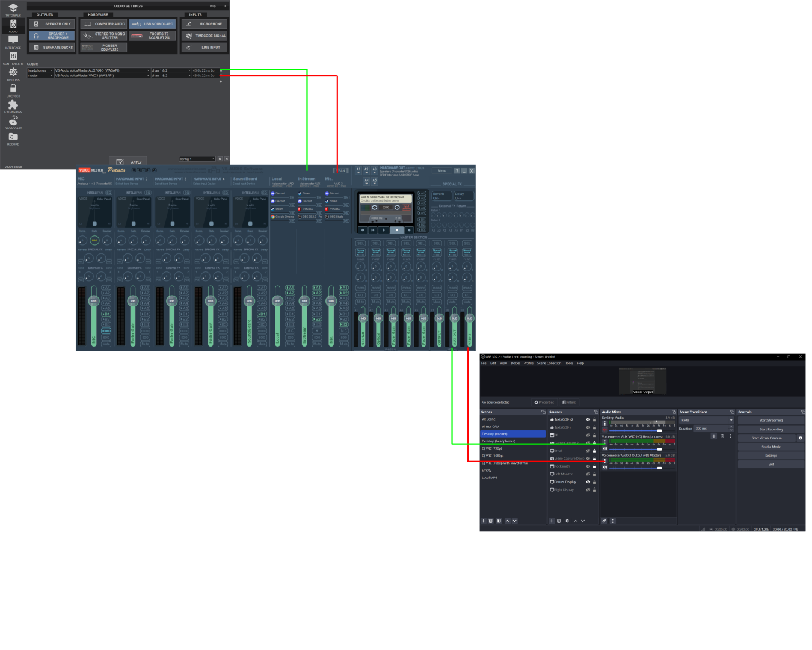
Task: Rewind the Voicemeeter cassette recorder
Action: tap(363, 230)
